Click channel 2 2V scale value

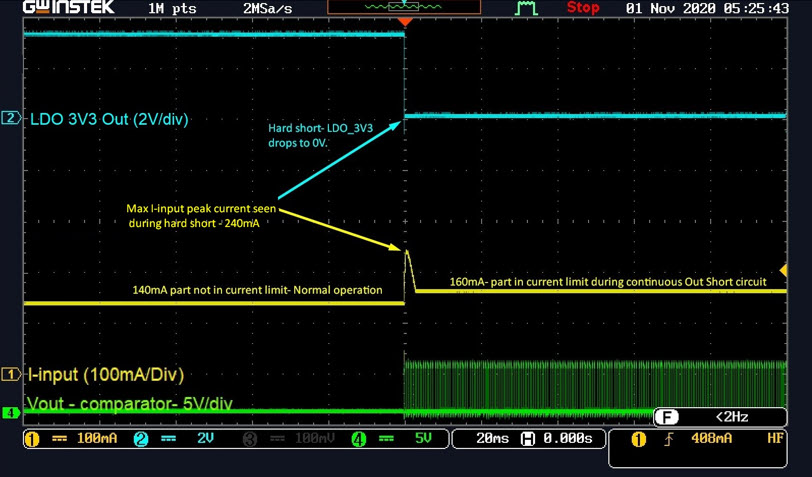(x=205, y=439)
